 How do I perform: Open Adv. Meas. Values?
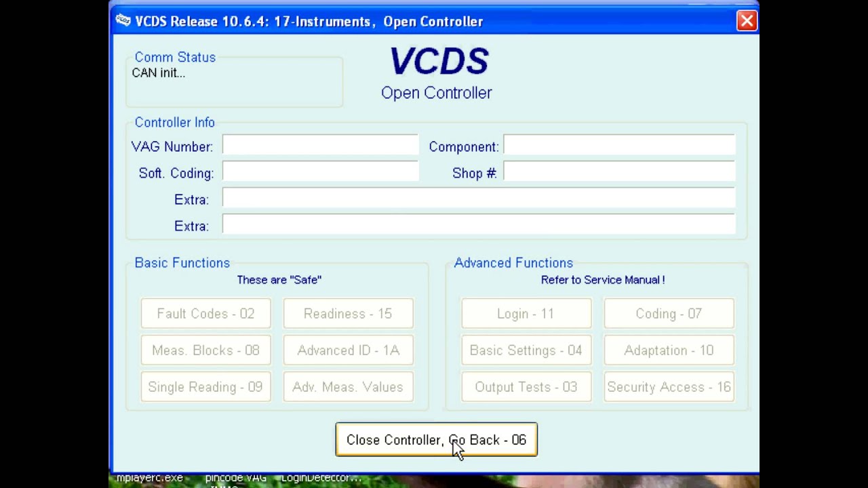(348, 387)
